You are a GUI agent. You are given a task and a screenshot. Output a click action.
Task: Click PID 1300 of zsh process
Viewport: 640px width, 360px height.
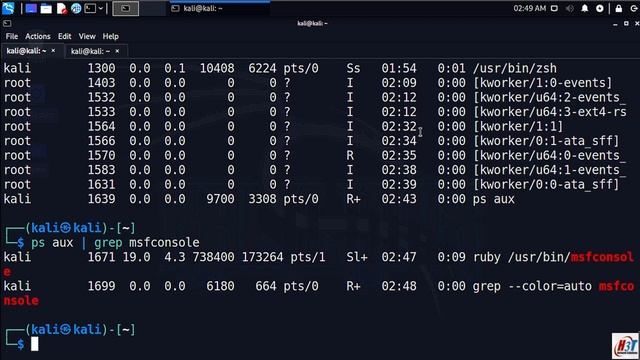pyautogui.click(x=101, y=68)
